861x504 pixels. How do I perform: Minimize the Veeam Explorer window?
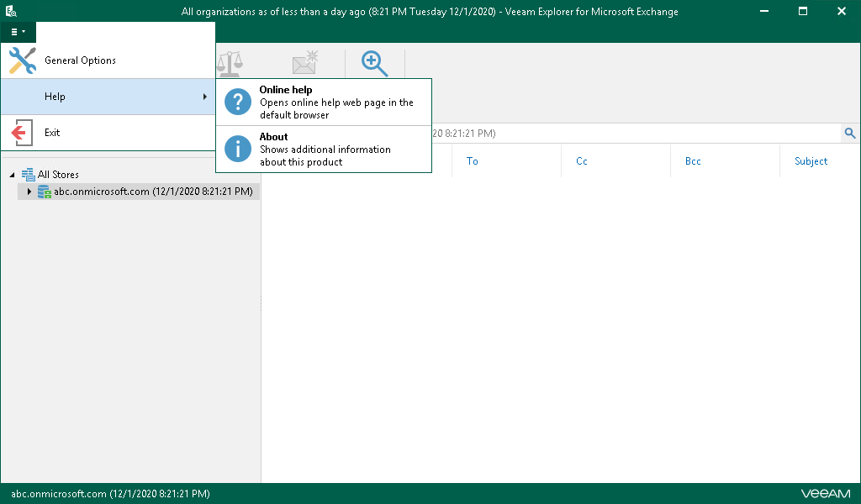tap(763, 11)
